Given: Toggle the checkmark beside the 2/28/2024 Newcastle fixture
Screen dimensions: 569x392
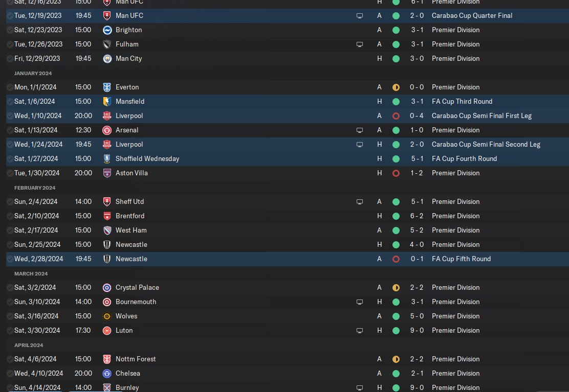Looking at the screenshot, I should 10,259.
